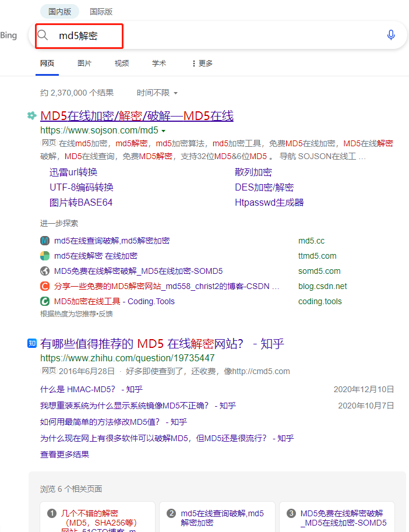Screen dimensions: 409x532
Task: Open related page card 2 md5在线查询破解
Action: pos(217,517)
